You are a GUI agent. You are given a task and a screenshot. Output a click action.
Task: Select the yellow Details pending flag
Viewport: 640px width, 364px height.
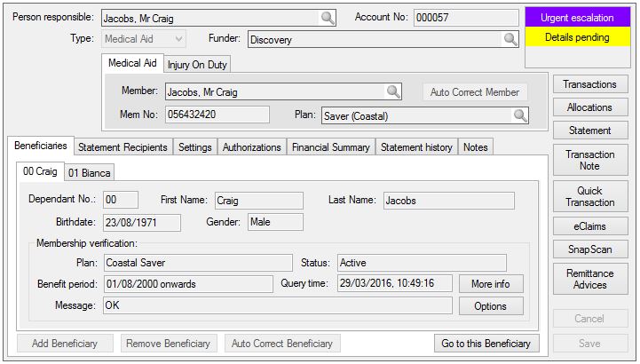tap(577, 38)
